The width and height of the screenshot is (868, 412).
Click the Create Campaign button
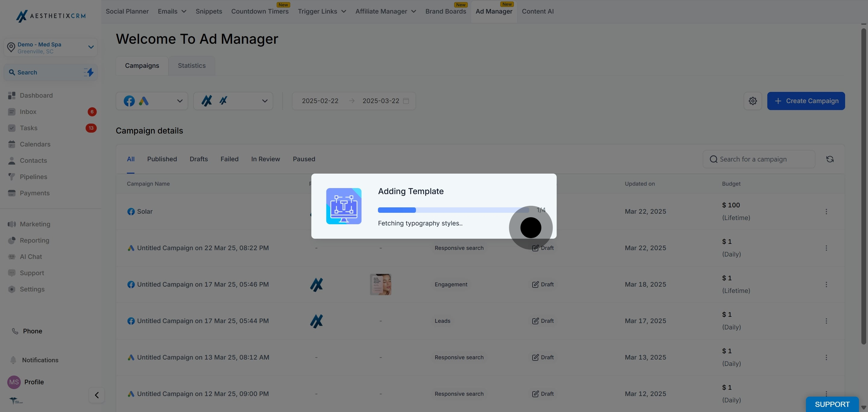coord(806,101)
